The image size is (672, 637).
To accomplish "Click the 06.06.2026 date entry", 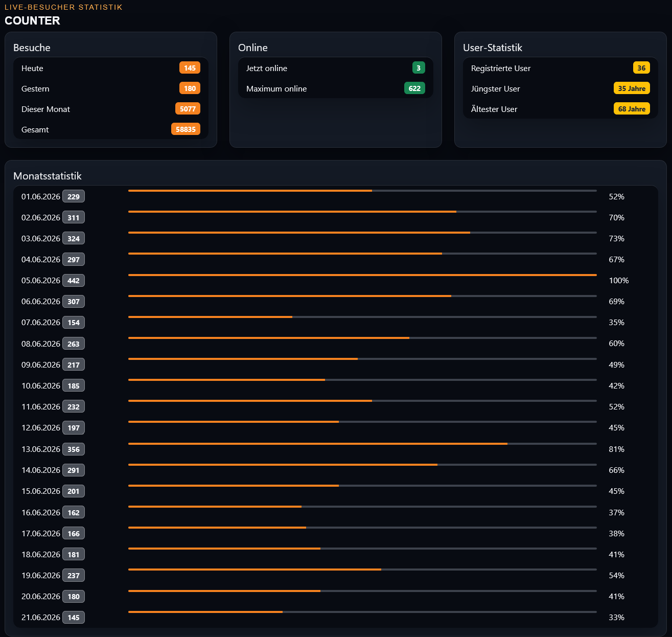I will click(41, 302).
